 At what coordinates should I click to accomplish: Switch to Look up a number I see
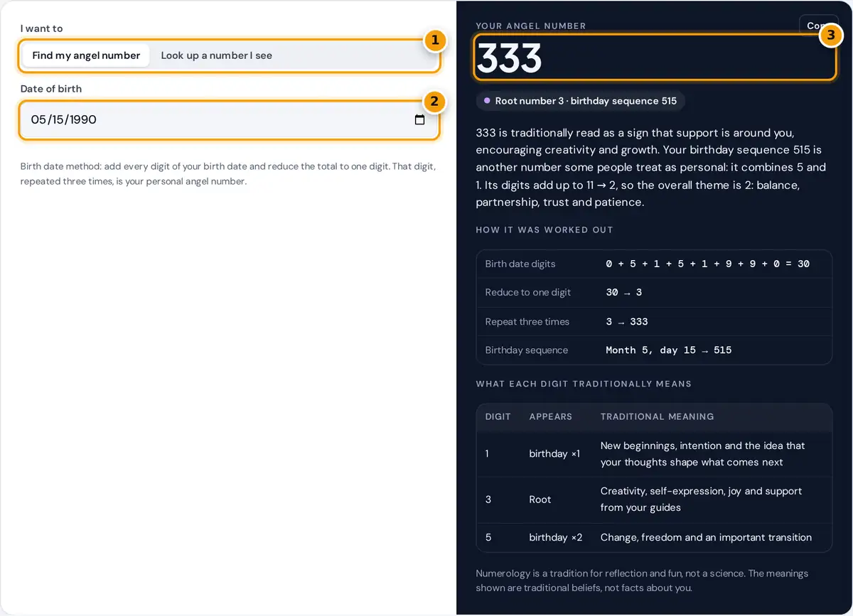click(216, 55)
